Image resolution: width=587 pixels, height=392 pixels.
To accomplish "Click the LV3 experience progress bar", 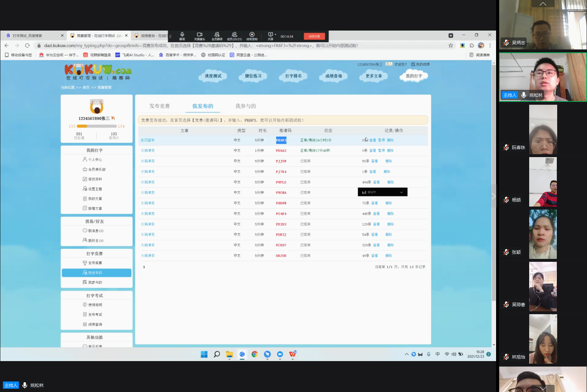I will [96, 126].
